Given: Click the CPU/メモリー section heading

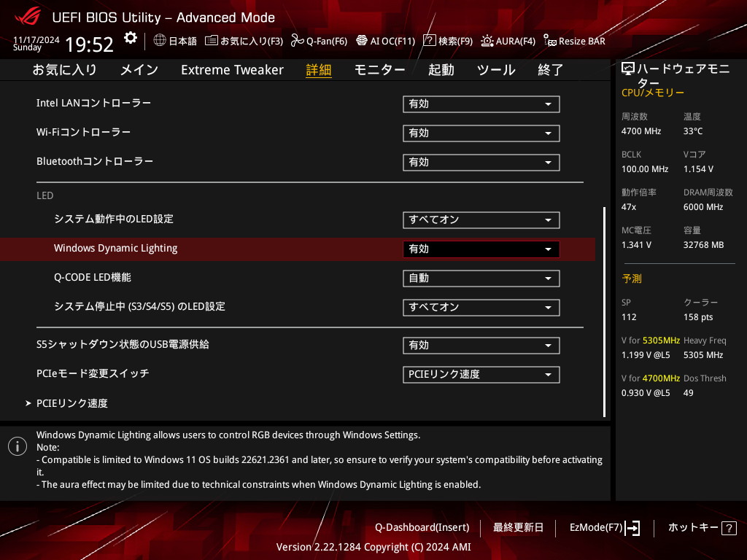Looking at the screenshot, I should (653, 93).
